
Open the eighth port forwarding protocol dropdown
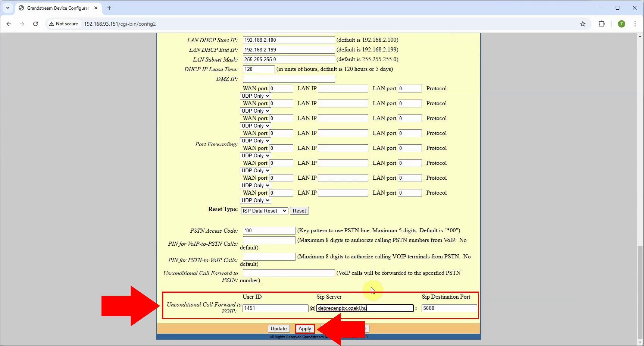(255, 200)
